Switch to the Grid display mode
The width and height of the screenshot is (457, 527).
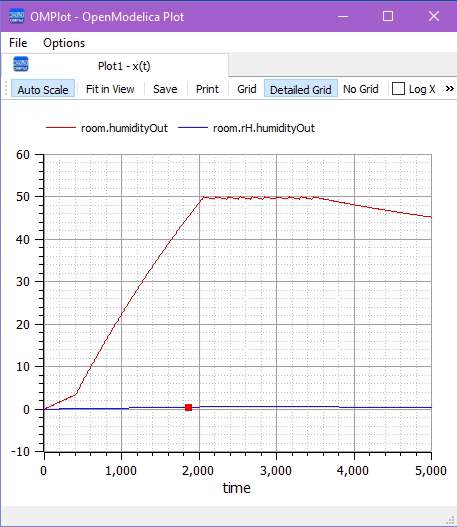click(x=247, y=89)
